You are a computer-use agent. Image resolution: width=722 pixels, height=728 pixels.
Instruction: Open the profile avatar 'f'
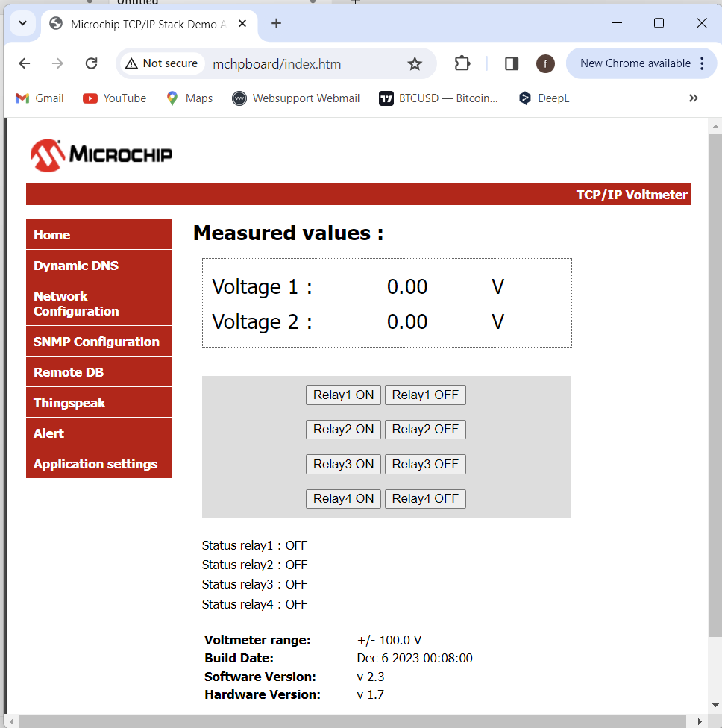point(545,63)
